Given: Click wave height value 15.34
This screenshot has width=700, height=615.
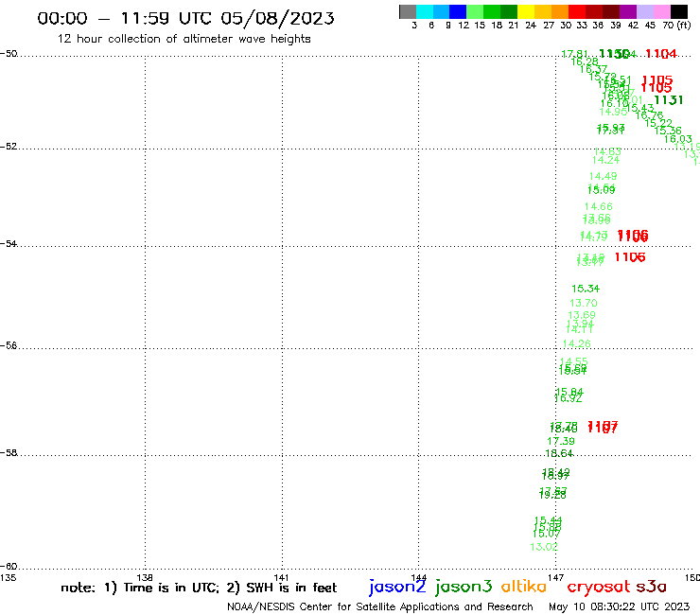Looking at the screenshot, I should (x=586, y=289).
